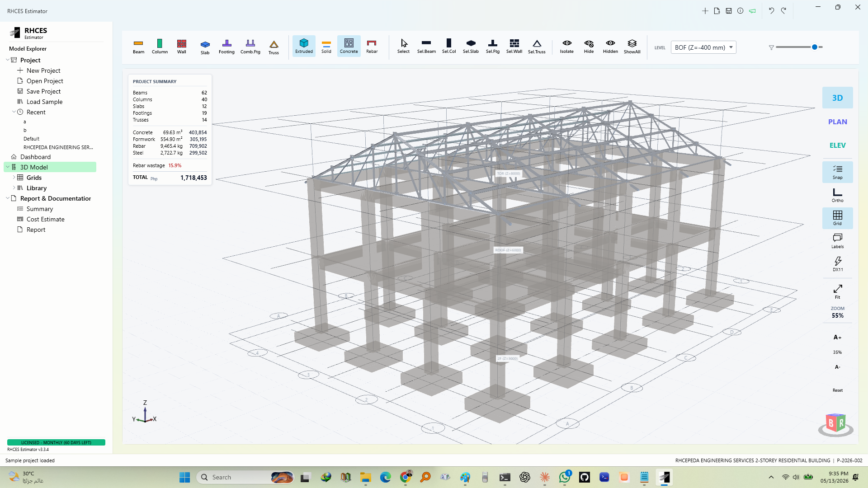
Task: Adjust the transparency slider handle
Action: pos(815,47)
